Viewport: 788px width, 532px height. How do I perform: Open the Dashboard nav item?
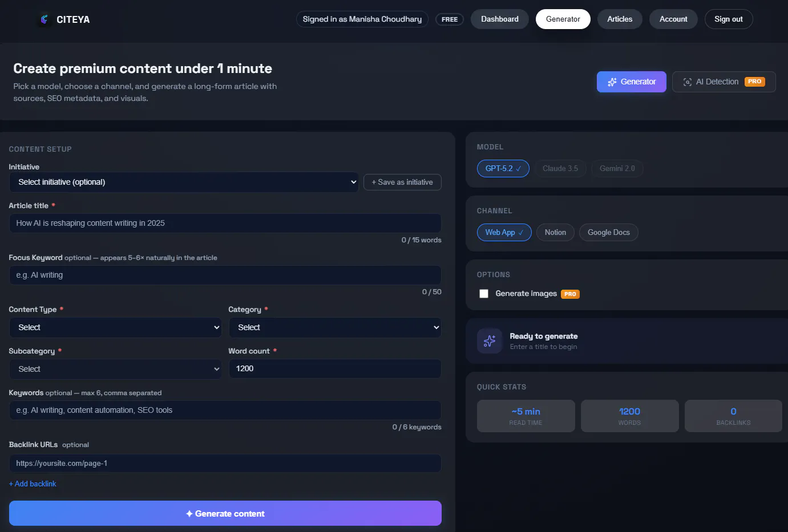tap(500, 19)
